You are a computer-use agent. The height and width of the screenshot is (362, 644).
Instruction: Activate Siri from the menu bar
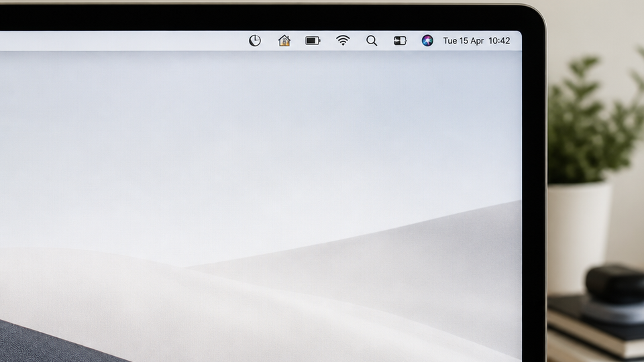pyautogui.click(x=427, y=41)
